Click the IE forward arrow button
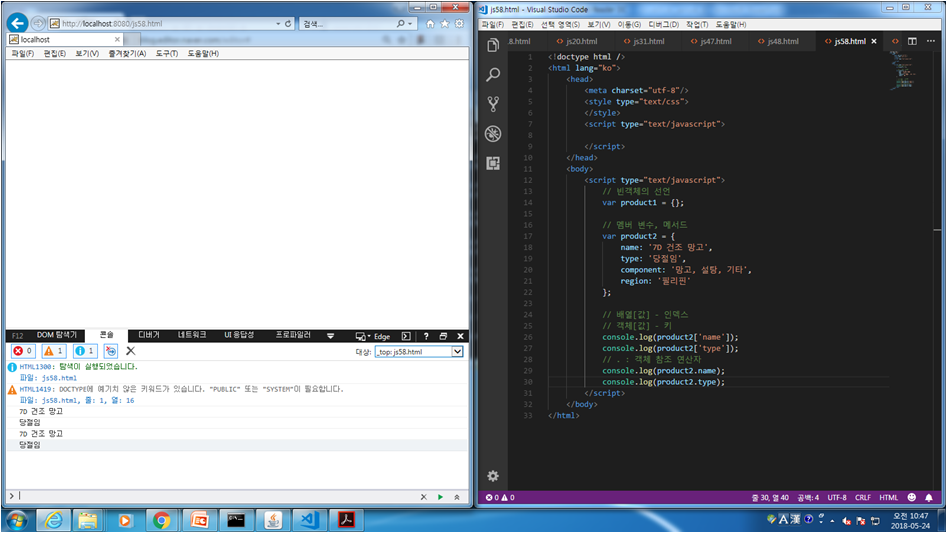Screen dimensions: 947x533 coord(38,24)
